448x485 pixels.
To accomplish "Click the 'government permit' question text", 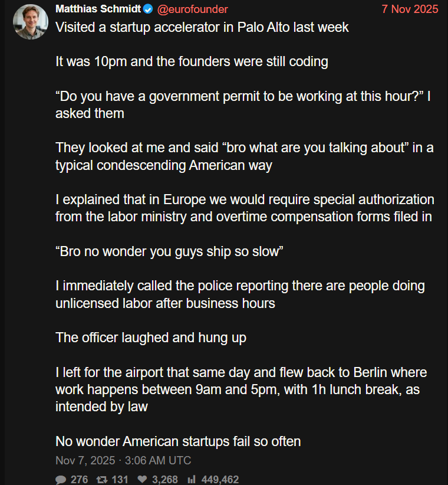I will click(242, 105).
